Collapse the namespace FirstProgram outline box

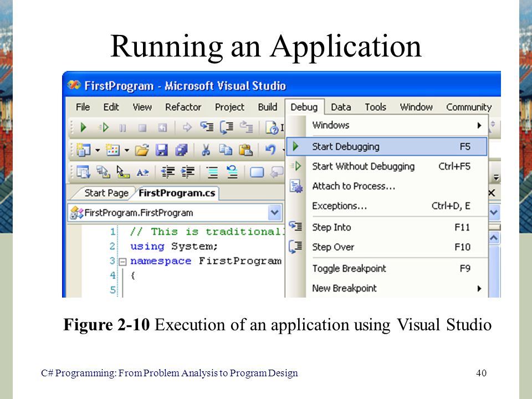pyautogui.click(x=122, y=262)
